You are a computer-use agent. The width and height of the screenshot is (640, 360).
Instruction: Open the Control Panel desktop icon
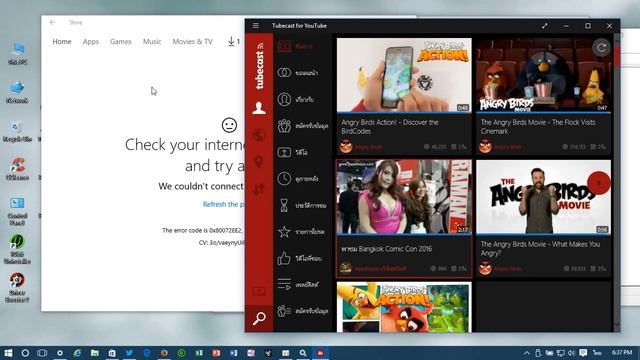pyautogui.click(x=17, y=211)
